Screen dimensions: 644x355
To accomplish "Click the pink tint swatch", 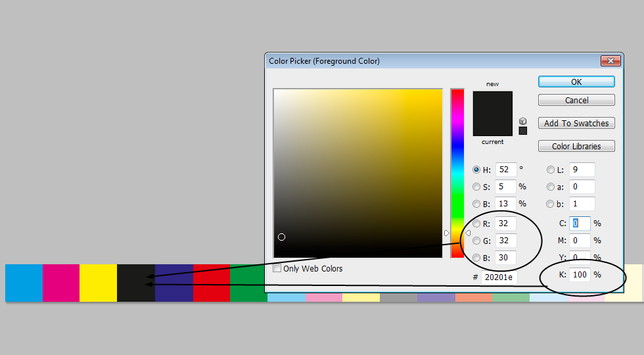I will pos(323,297).
